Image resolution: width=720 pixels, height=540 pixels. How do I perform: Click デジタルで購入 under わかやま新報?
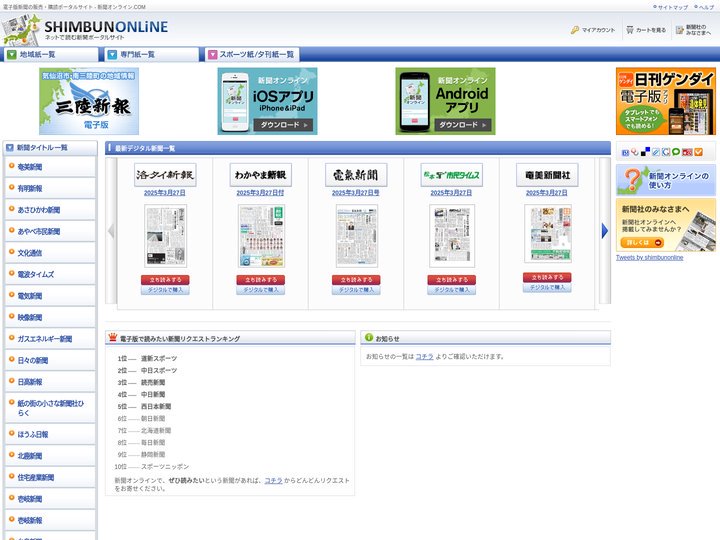(x=260, y=290)
